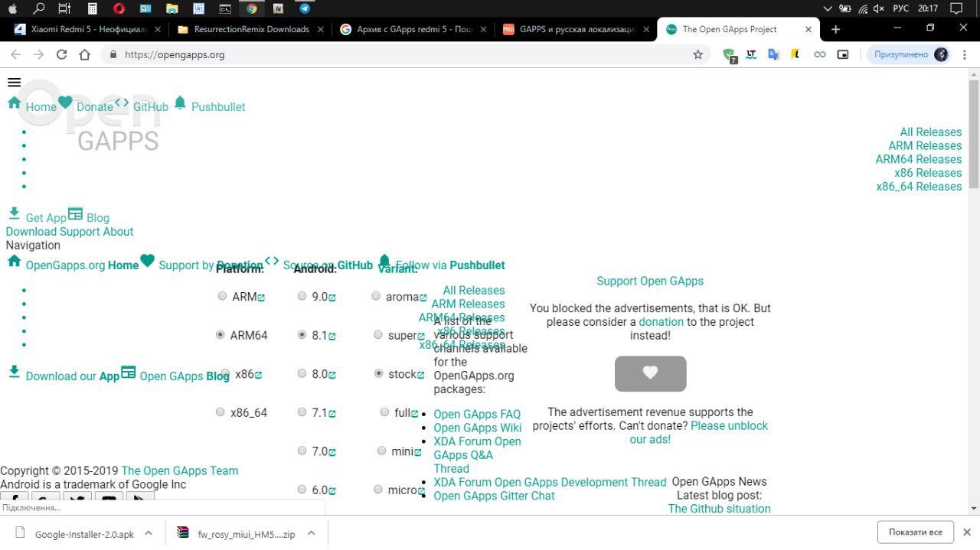Open the AdGuard shield extension
The height and width of the screenshot is (550, 980).
click(x=730, y=54)
